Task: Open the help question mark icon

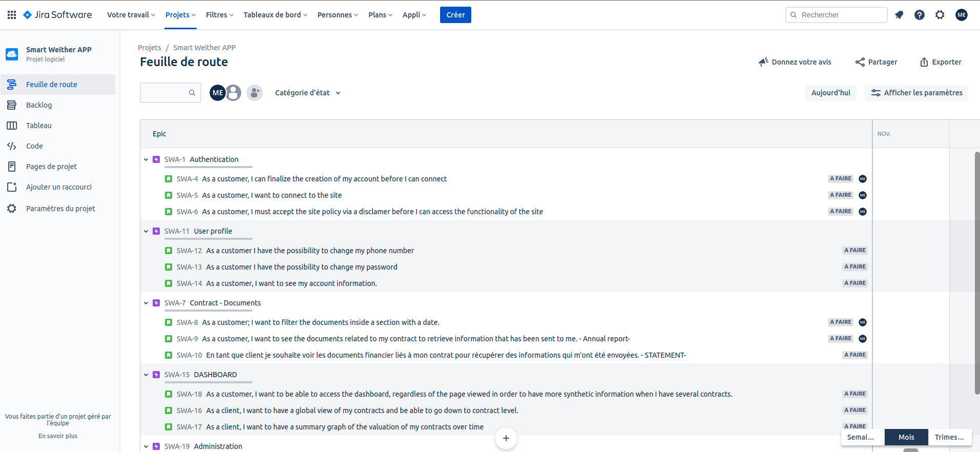Action: click(x=920, y=15)
